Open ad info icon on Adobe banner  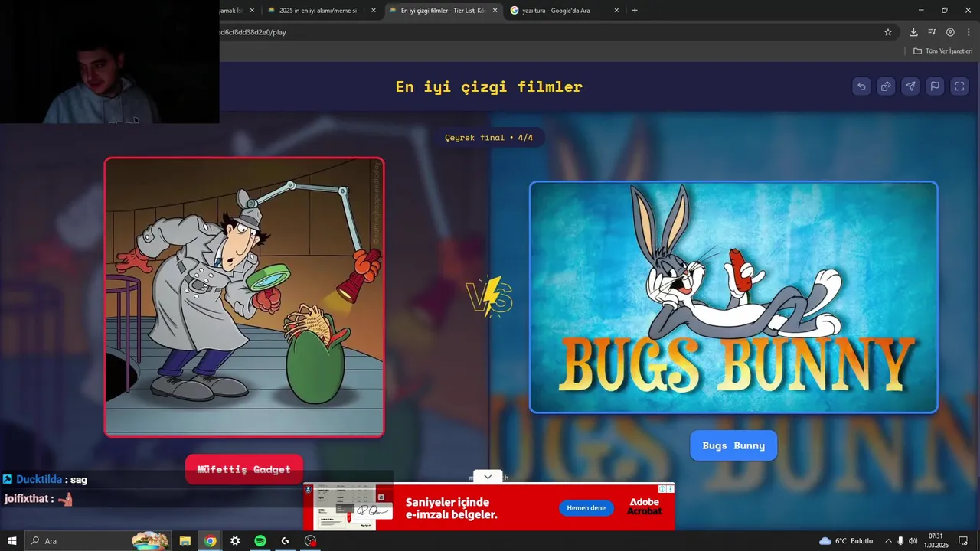662,488
